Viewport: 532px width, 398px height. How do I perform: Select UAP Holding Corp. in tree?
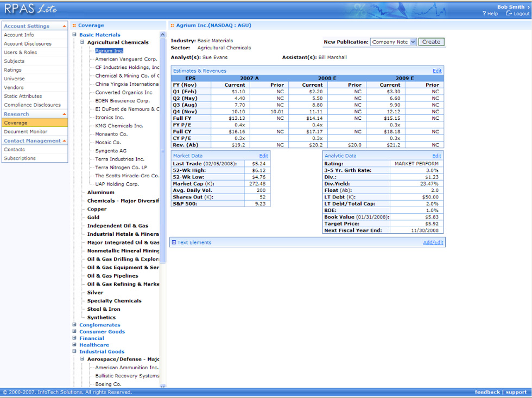117,184
